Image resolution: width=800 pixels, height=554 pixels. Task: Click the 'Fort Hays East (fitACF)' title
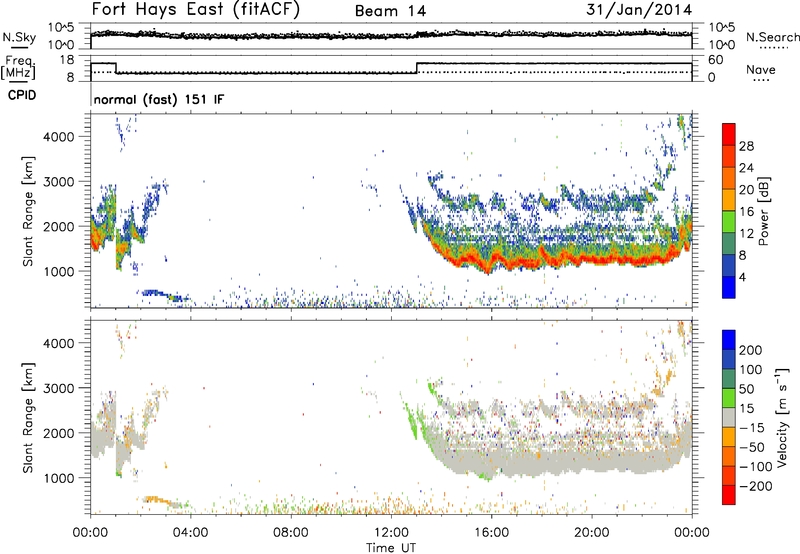click(196, 9)
